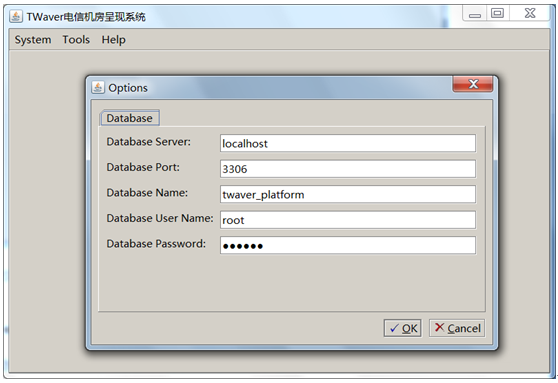This screenshot has height=383, width=558.
Task: Minimize the TWaver main window
Action: (475, 14)
